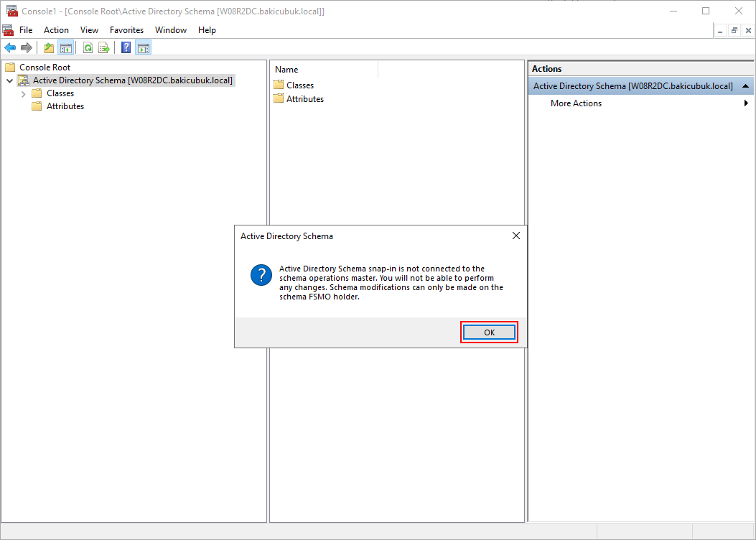Image resolution: width=756 pixels, height=540 pixels.
Task: Minimize the inner MDI child window
Action: coord(720,30)
